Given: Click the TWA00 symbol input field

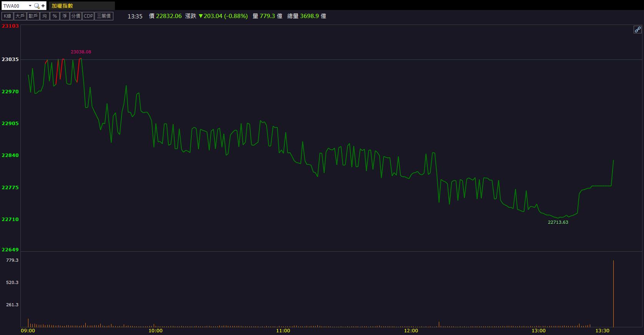Looking at the screenshot, I should pos(15,6).
